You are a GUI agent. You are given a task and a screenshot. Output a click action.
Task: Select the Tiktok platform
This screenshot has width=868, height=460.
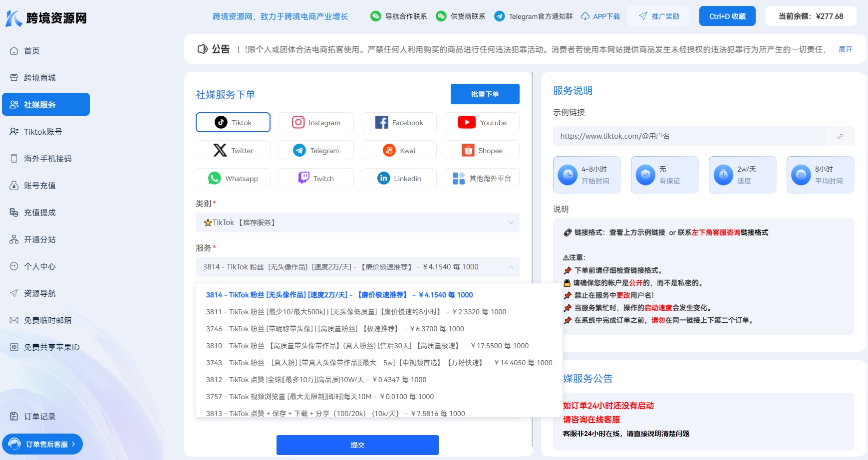pyautogui.click(x=233, y=122)
